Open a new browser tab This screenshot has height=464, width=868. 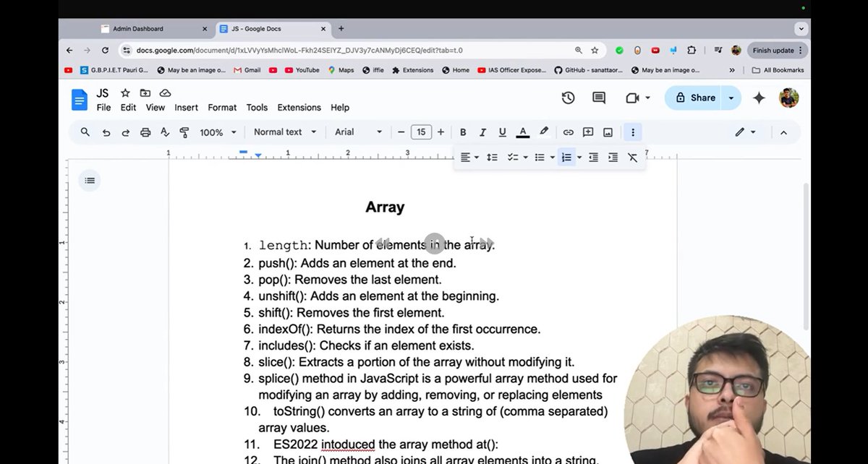341,29
